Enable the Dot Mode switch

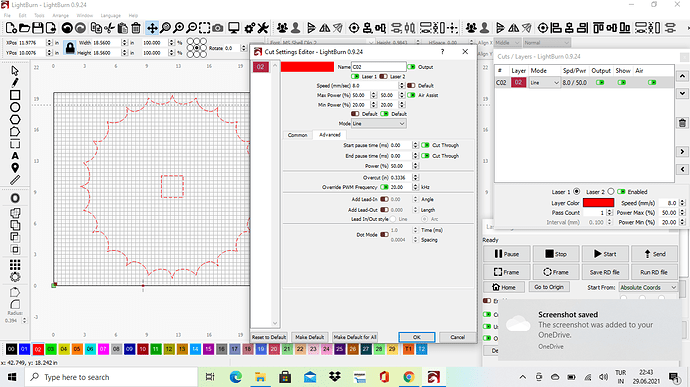click(x=384, y=235)
